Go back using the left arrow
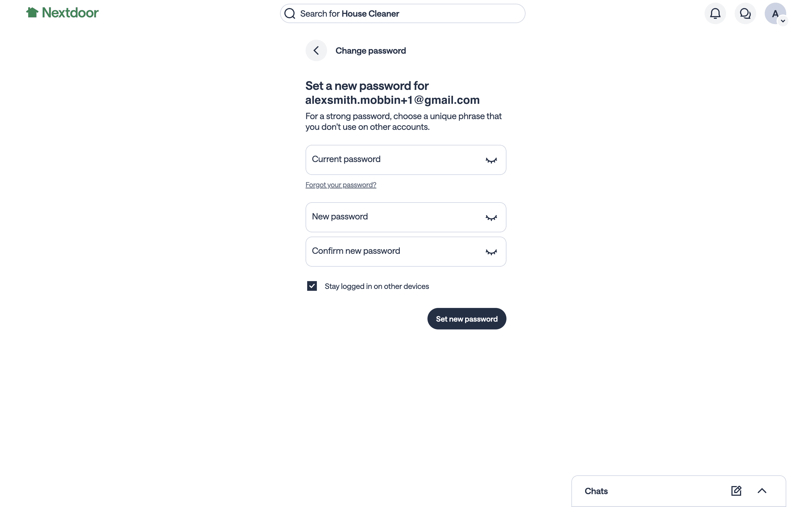This screenshot has width=812, height=507. point(316,51)
